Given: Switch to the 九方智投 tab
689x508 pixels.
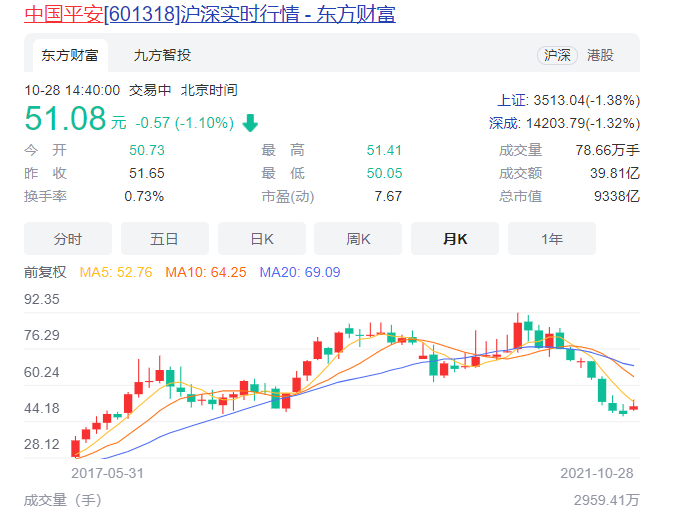Looking at the screenshot, I should point(162,55).
